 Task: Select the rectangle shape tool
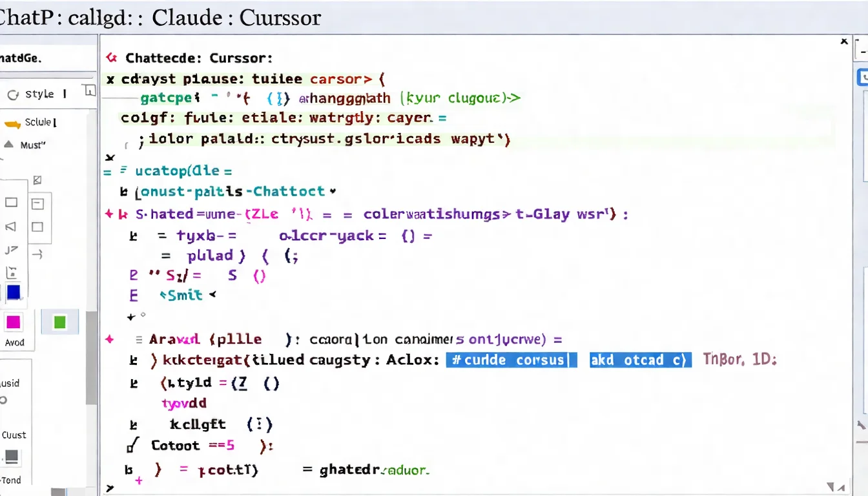pyautogui.click(x=11, y=202)
